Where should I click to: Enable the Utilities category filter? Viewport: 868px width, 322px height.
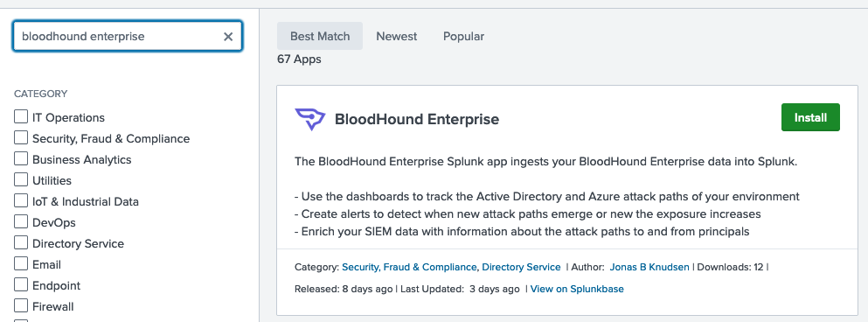pyautogui.click(x=20, y=180)
